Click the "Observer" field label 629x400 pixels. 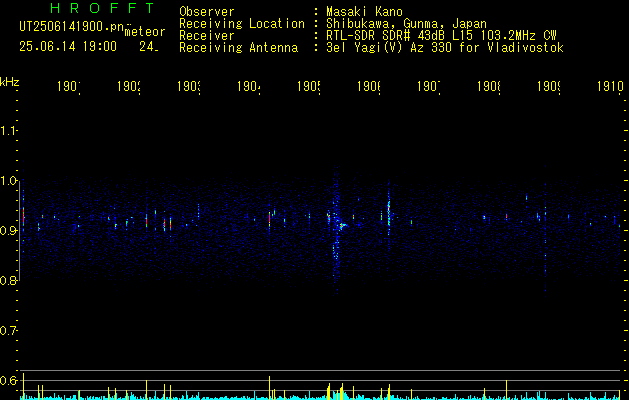207,12
